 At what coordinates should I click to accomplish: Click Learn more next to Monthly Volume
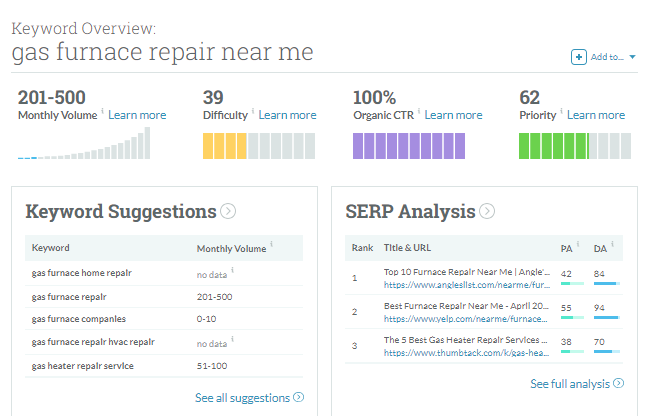pyautogui.click(x=137, y=115)
